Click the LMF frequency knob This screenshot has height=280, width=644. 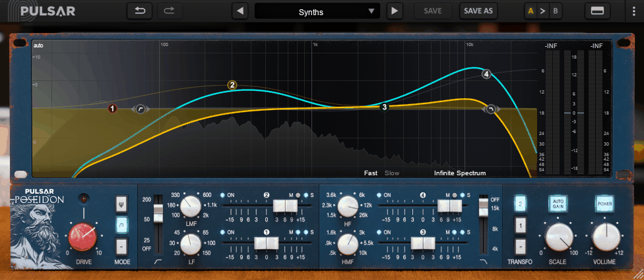[x=191, y=206]
